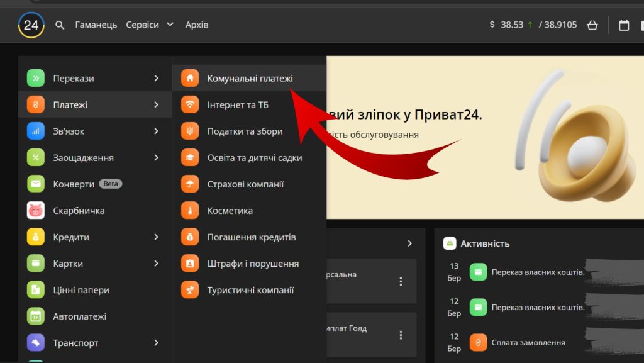Click the Податки та збори trident icon
This screenshot has width=644, height=363.
click(189, 131)
